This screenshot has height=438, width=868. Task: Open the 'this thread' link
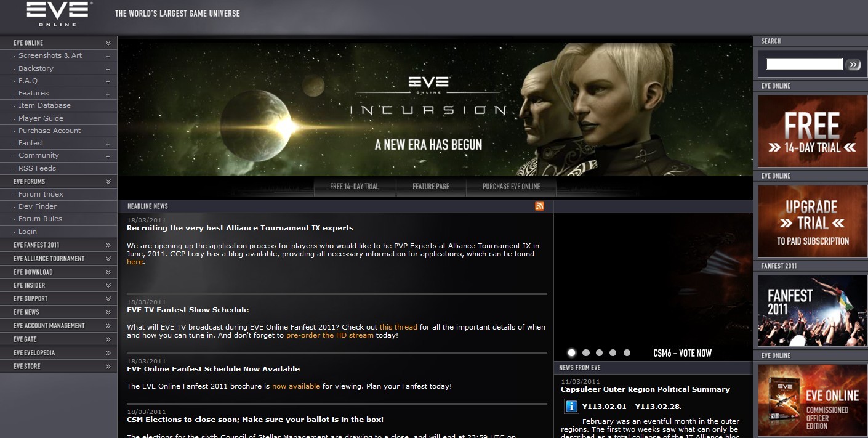(x=398, y=327)
